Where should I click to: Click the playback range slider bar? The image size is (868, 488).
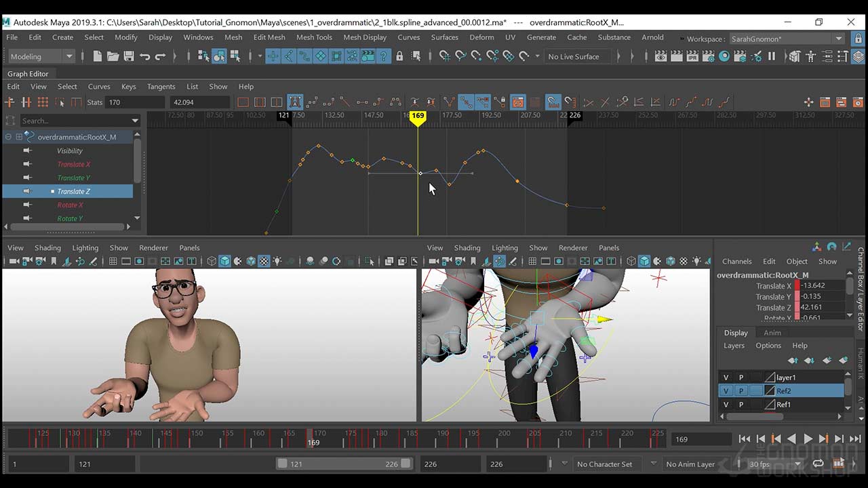[344, 464]
